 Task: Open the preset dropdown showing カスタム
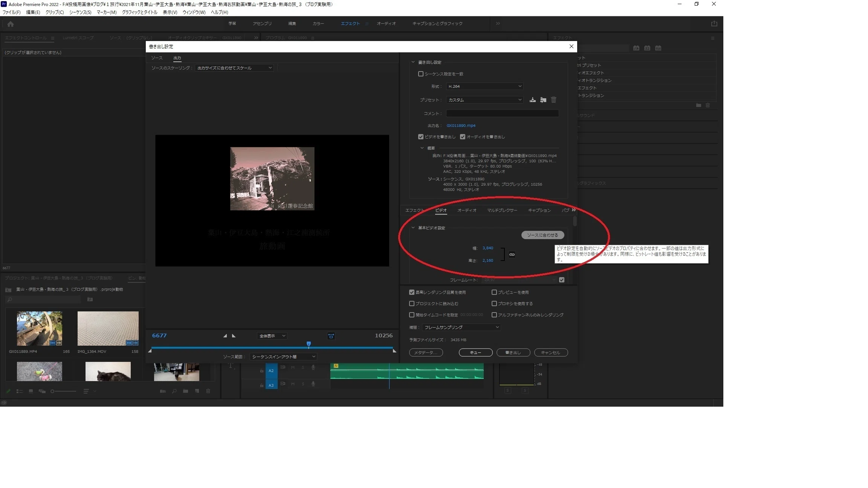coord(485,100)
